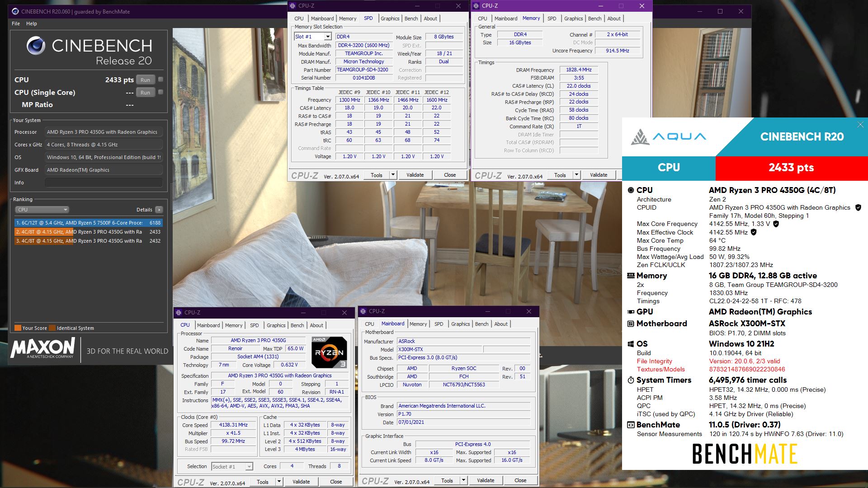Open Tools dropdown arrow in Mainboard window
The width and height of the screenshot is (868, 488).
click(x=463, y=480)
